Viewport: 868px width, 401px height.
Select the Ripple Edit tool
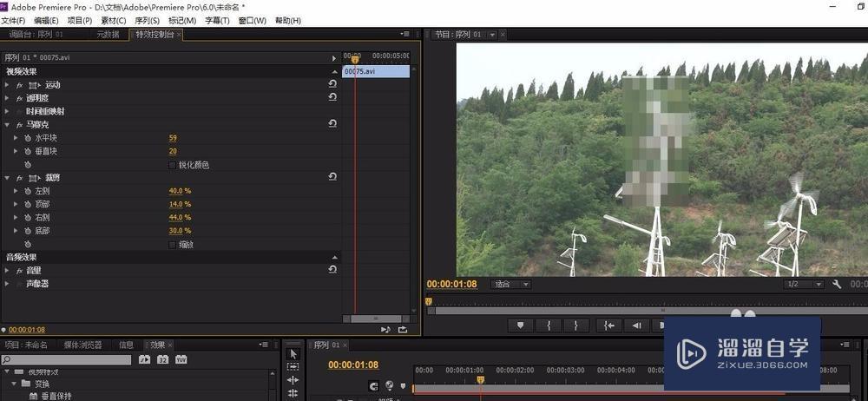(293, 380)
